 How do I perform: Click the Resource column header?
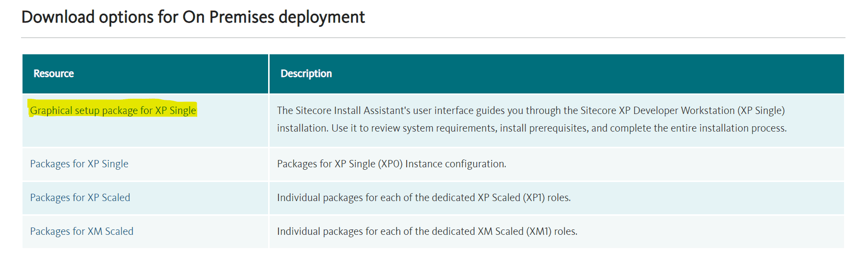click(54, 73)
